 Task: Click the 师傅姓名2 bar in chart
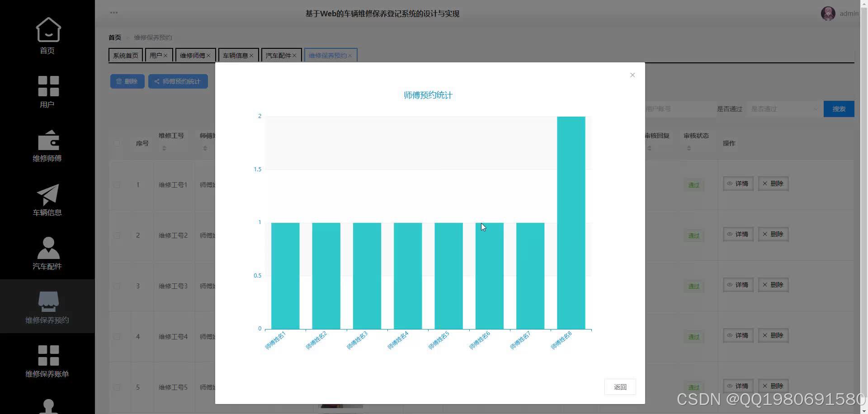point(326,276)
